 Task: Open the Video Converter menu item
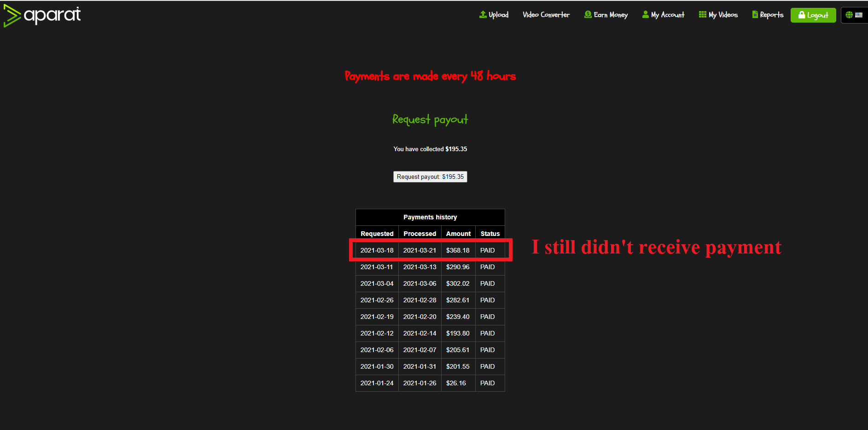[546, 15]
